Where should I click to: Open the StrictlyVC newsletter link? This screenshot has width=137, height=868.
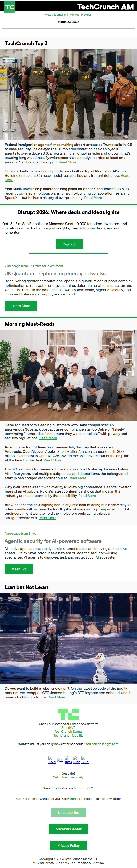tap(68, 728)
